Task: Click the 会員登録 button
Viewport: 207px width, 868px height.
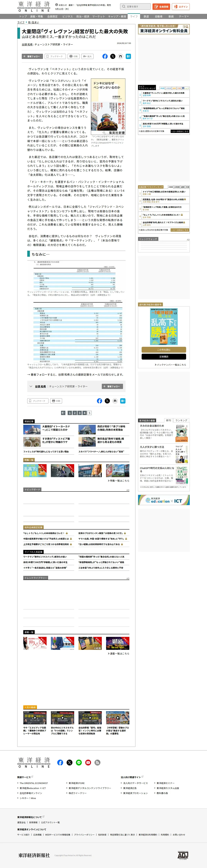Action: [x=161, y=6]
